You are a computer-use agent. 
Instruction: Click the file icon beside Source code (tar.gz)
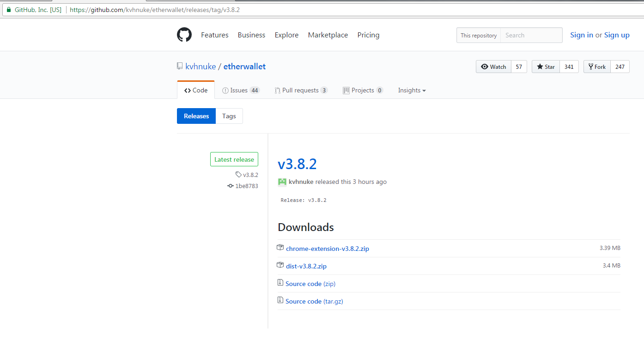pyautogui.click(x=280, y=300)
